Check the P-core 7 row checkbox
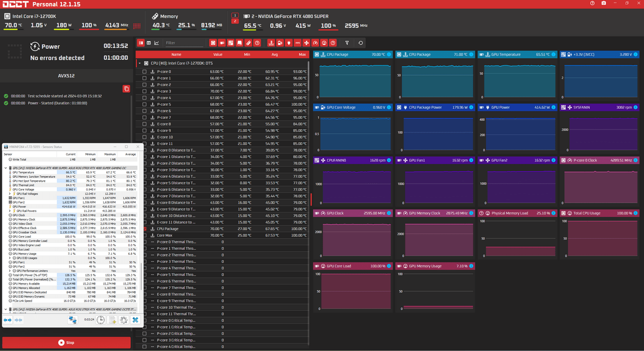644x351 pixels. (x=145, y=117)
